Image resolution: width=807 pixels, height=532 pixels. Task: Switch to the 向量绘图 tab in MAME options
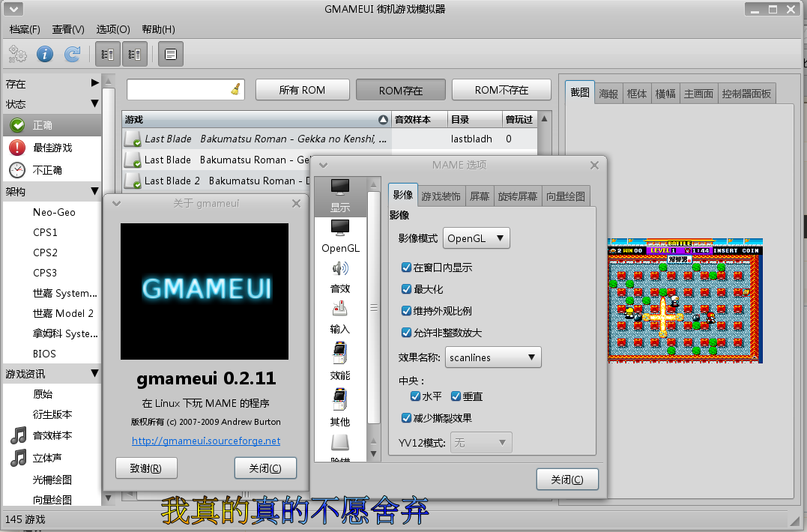566,196
